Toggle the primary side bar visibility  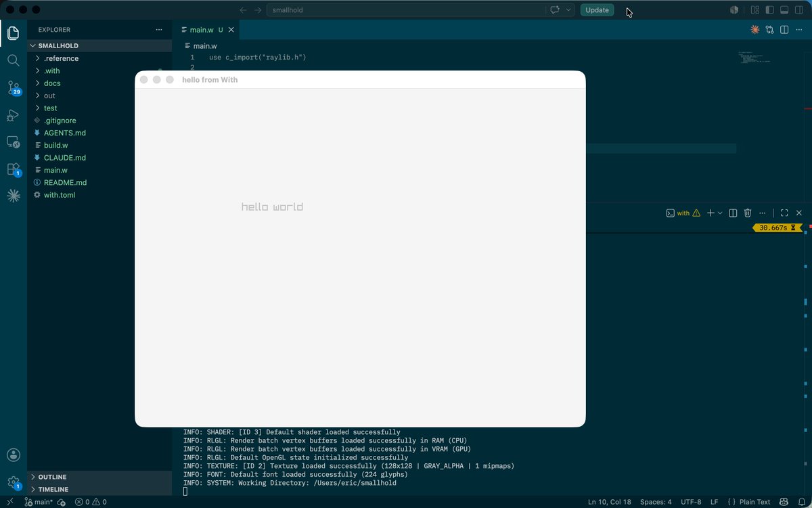[770, 10]
